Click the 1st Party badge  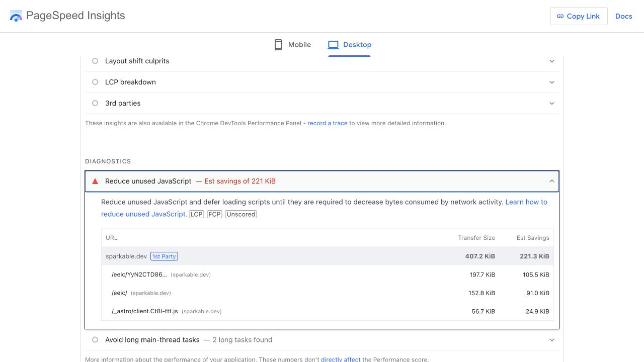click(164, 256)
